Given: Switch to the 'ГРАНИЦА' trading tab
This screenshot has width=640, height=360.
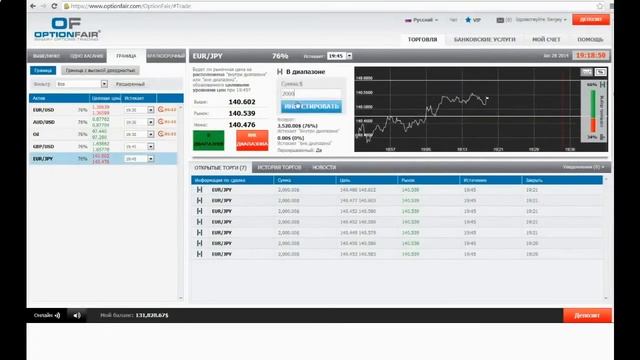Looking at the screenshot, I should click(x=126, y=56).
